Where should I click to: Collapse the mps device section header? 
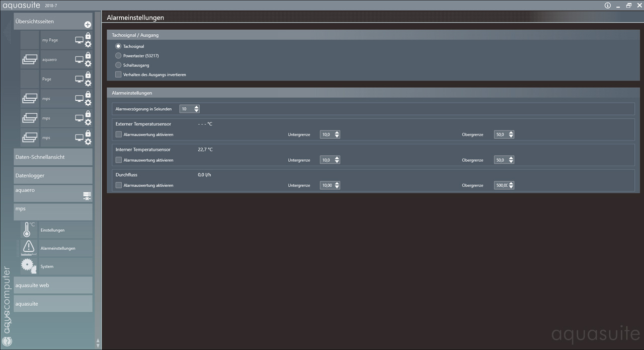tap(53, 212)
